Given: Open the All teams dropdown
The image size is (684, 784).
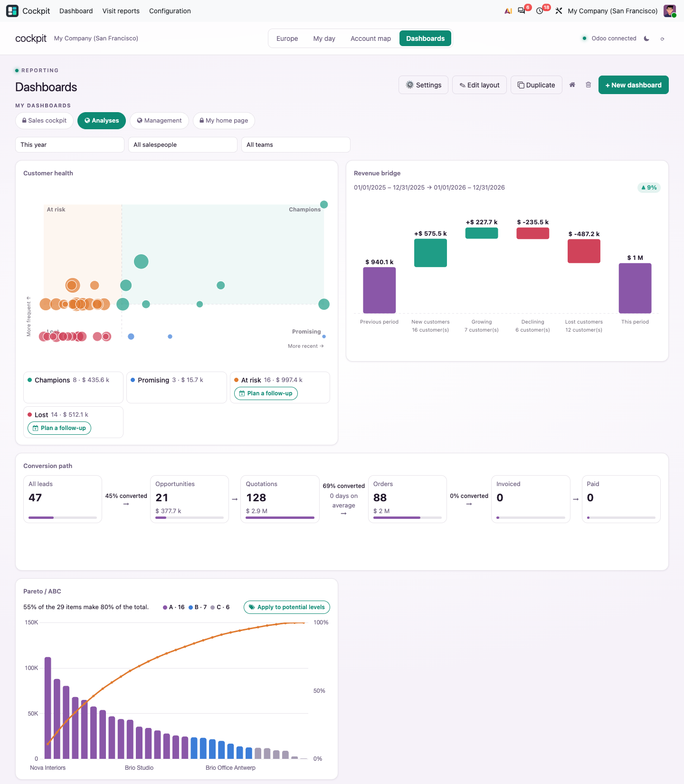Looking at the screenshot, I should tap(296, 144).
